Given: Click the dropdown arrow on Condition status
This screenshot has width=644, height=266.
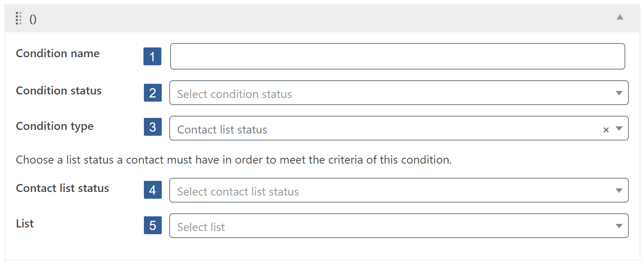Looking at the screenshot, I should pos(620,93).
